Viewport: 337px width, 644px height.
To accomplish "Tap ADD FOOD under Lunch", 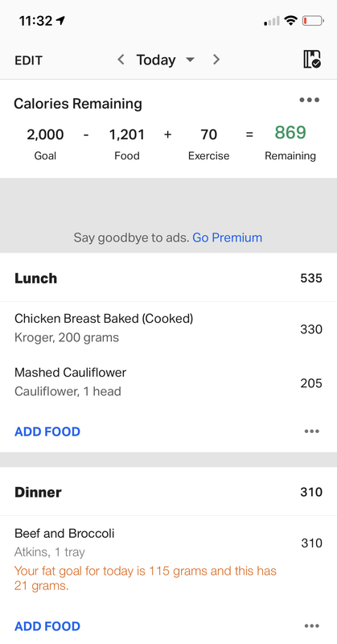I will pyautogui.click(x=47, y=431).
